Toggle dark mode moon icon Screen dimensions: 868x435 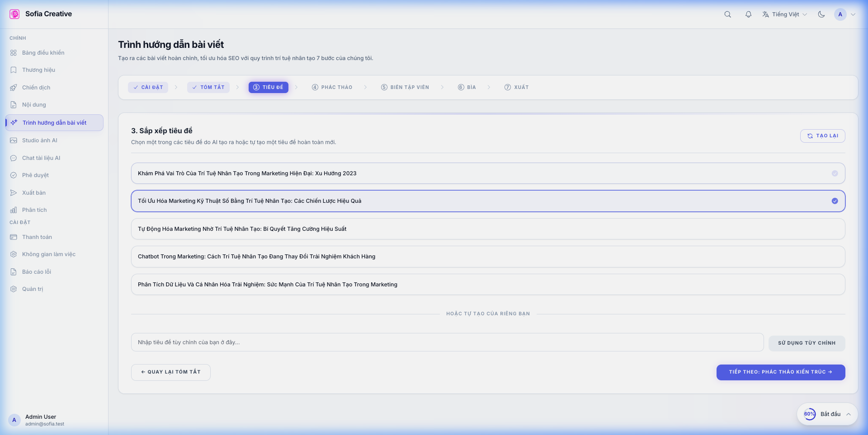point(821,14)
